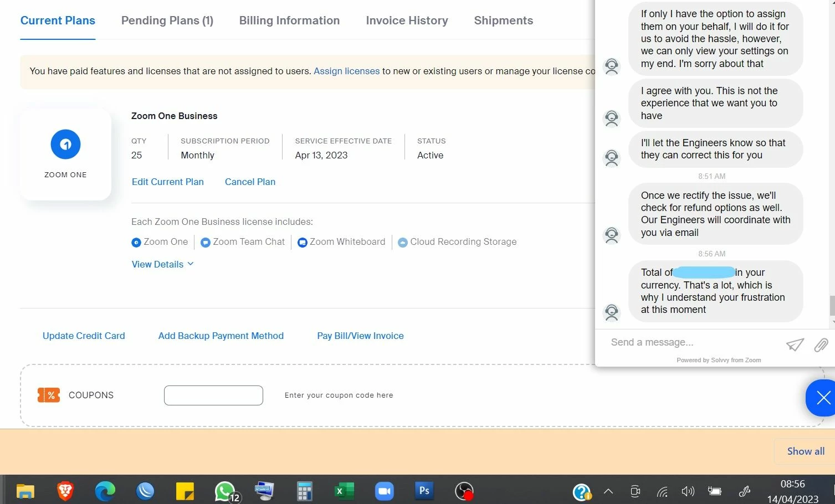The image size is (835, 504).
Task: Open the Zoom app taskbar icon
Action: pyautogui.click(x=384, y=491)
